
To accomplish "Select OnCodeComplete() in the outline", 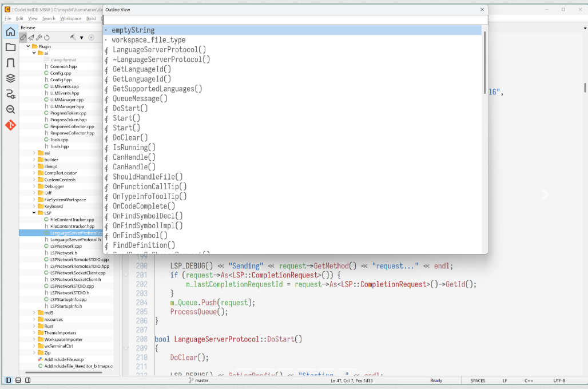I will coord(292,206).
